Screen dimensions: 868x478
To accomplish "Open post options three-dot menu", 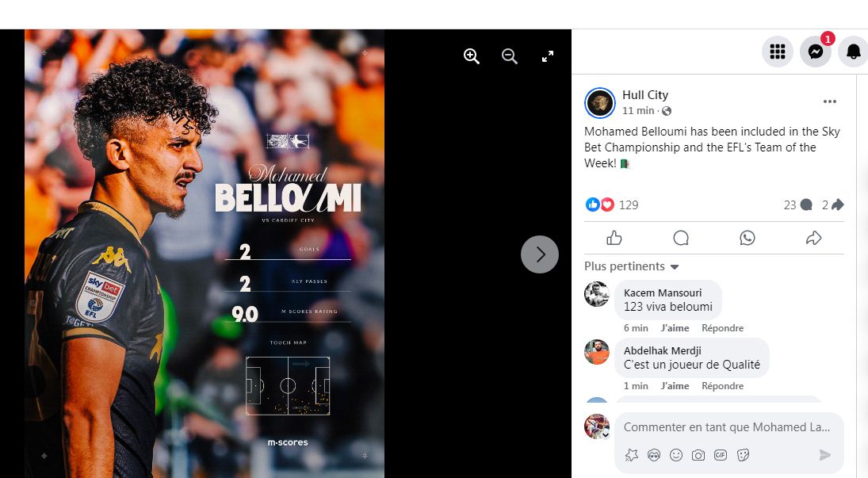I will pyautogui.click(x=829, y=101).
